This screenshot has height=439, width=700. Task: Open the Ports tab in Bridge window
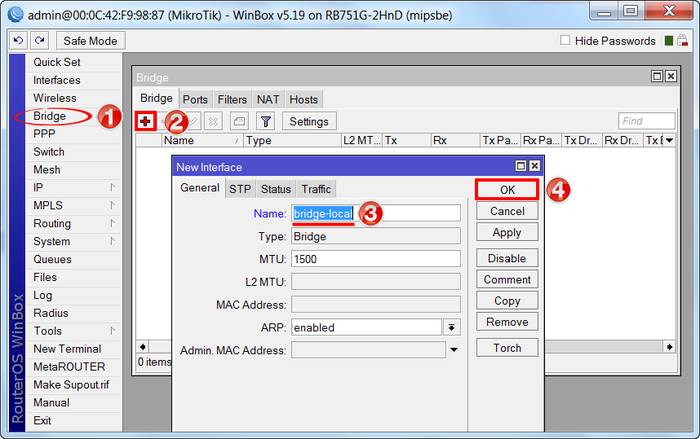click(195, 99)
